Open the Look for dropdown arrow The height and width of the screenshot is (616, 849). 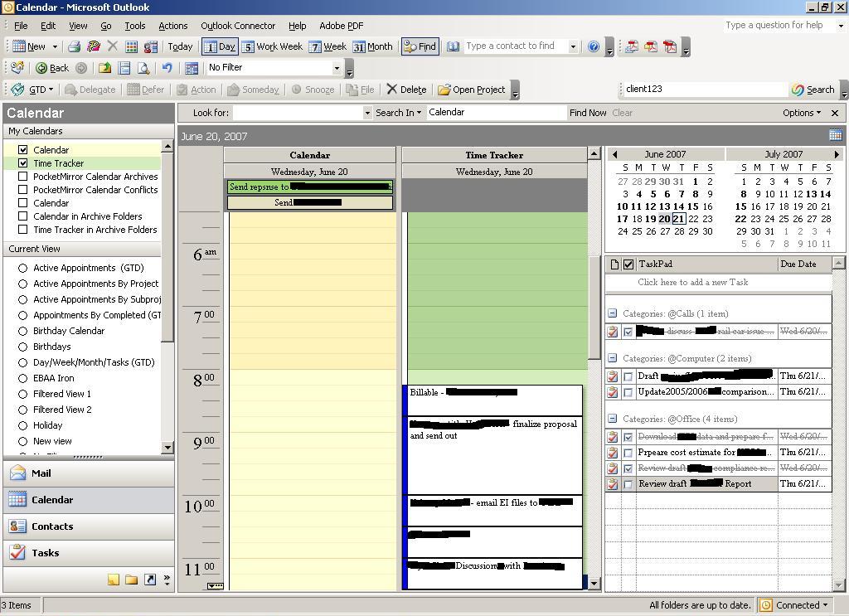(x=367, y=113)
